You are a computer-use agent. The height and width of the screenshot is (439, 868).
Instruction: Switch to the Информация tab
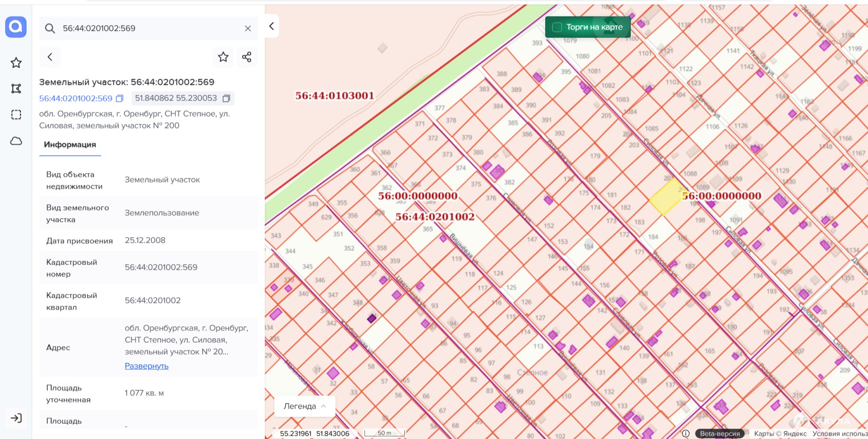tap(70, 145)
